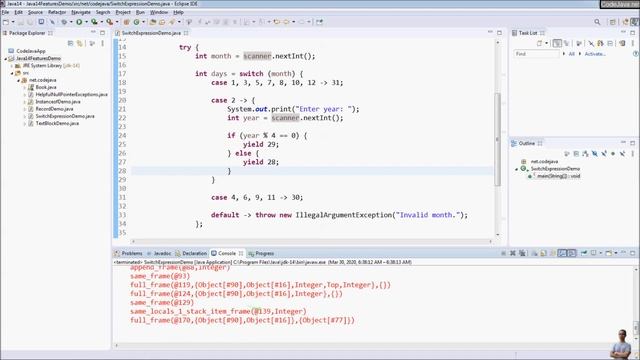Click Remove Launch (X) in the Console toolbar
This screenshot has width=640, height=360.
click(x=513, y=253)
